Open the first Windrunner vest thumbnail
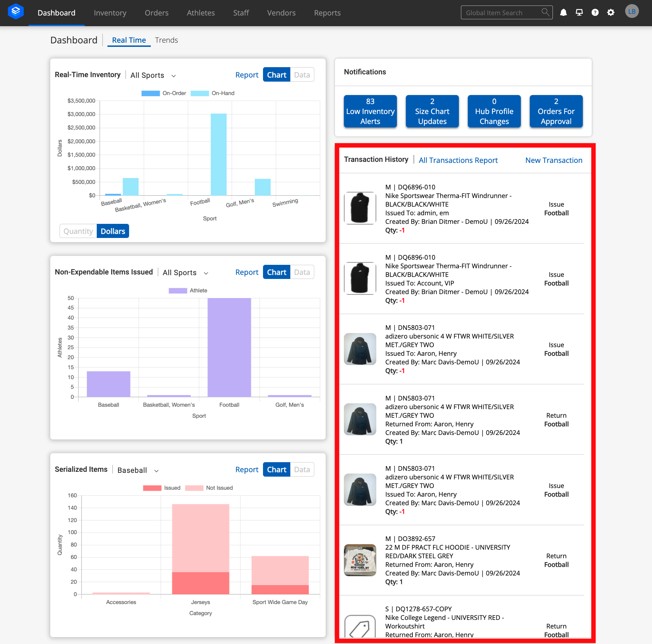 coord(360,208)
